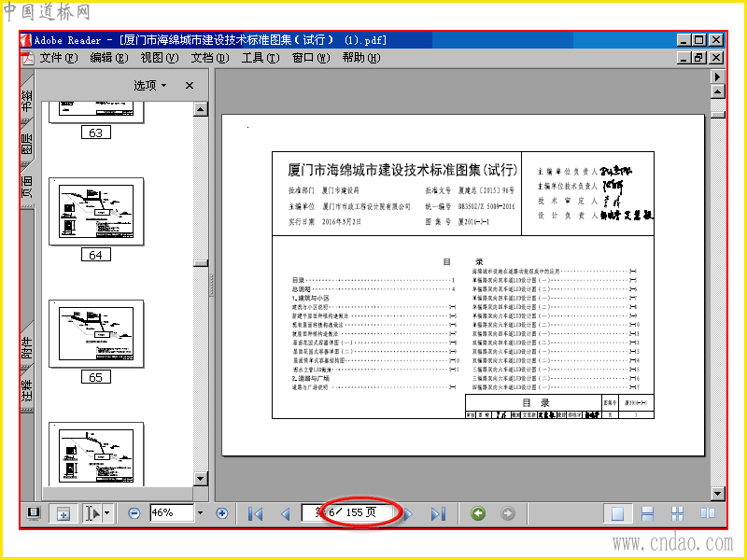The width and height of the screenshot is (747, 560).
Task: Jump to last page icon
Action: pyautogui.click(x=438, y=513)
